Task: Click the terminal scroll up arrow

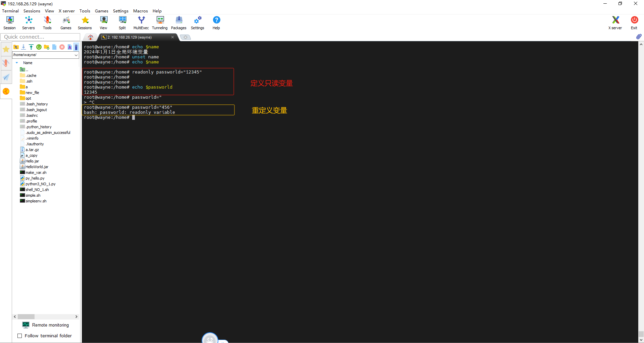Action: pyautogui.click(x=641, y=44)
